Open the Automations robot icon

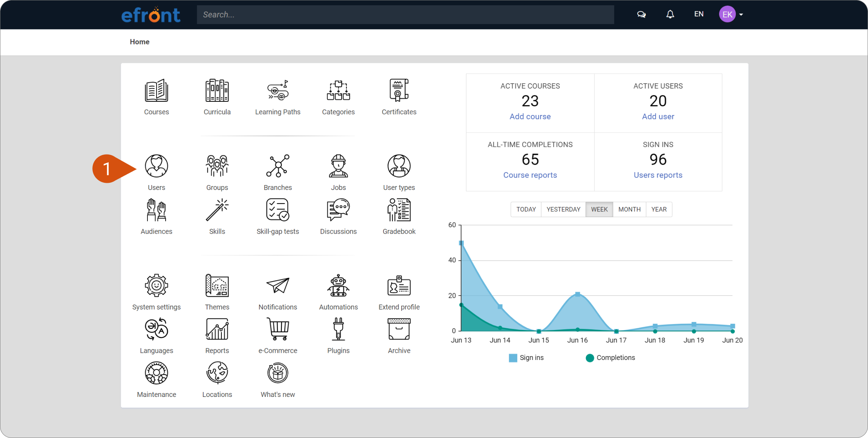click(338, 285)
